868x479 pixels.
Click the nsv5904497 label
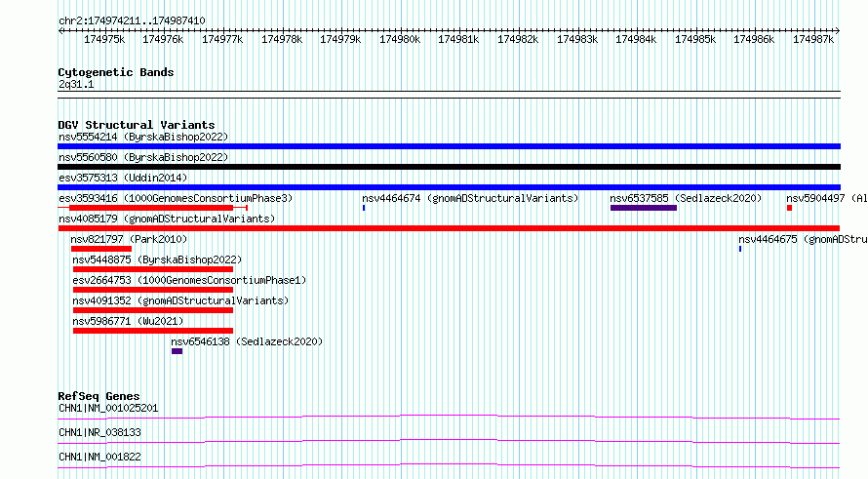[x=826, y=198]
